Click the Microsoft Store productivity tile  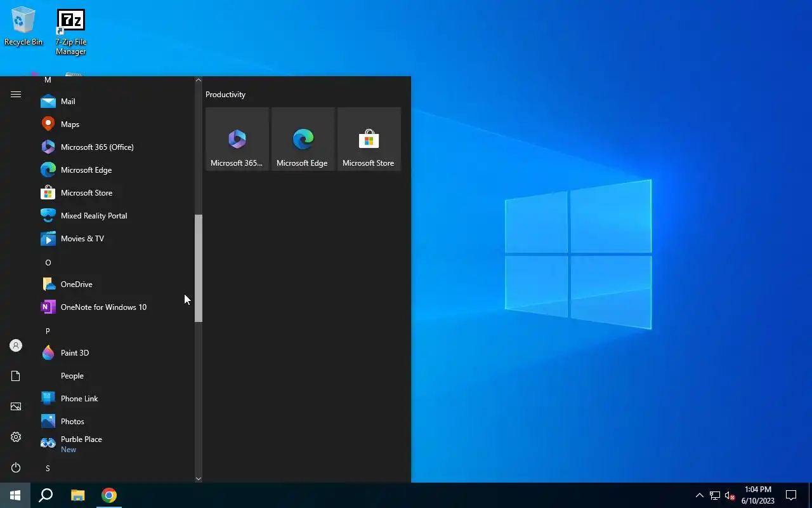pyautogui.click(x=369, y=139)
